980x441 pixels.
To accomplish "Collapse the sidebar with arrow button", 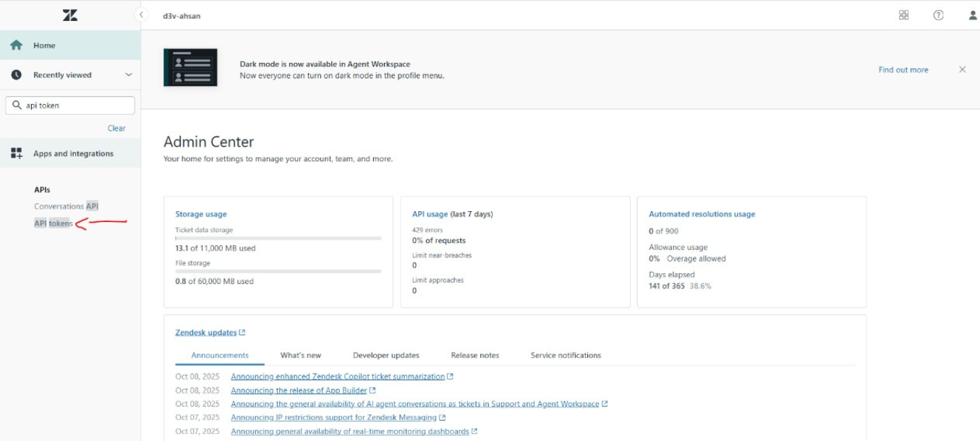I will click(x=142, y=15).
